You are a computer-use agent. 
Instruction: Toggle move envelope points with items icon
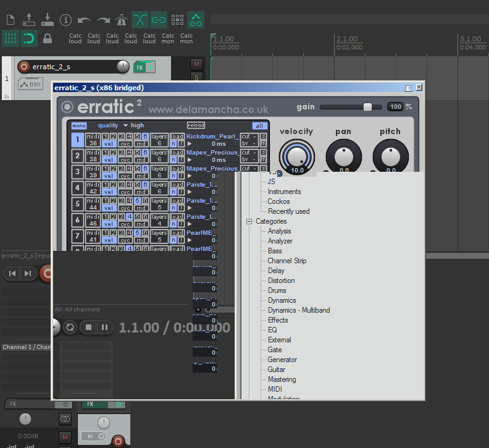tap(196, 20)
